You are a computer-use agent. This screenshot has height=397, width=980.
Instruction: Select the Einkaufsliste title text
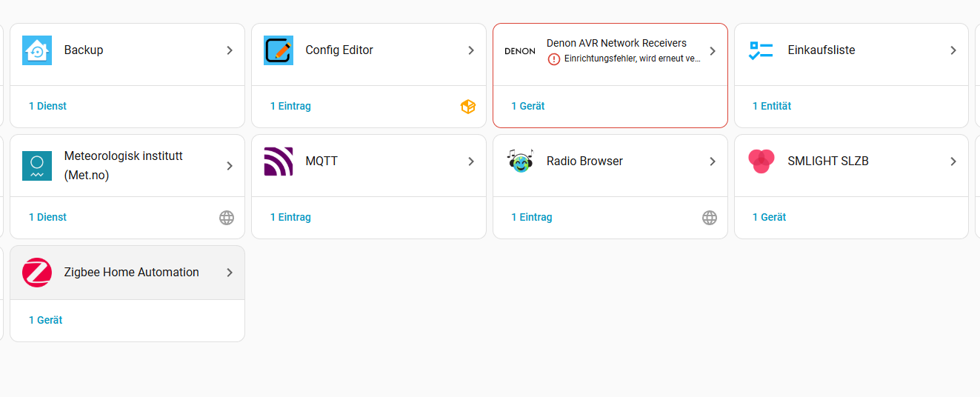pos(821,50)
